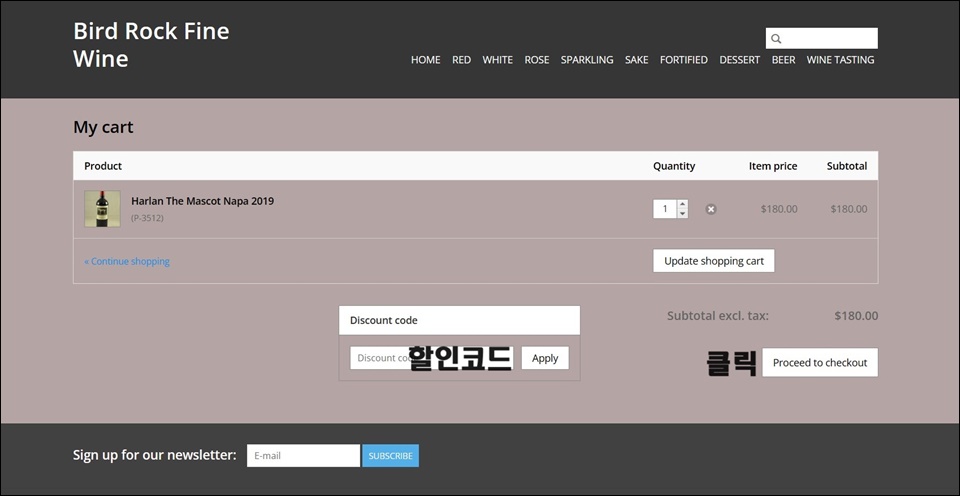The width and height of the screenshot is (960, 496).
Task: Remove Harlan The Mascot item with X icon
Action: tap(711, 209)
